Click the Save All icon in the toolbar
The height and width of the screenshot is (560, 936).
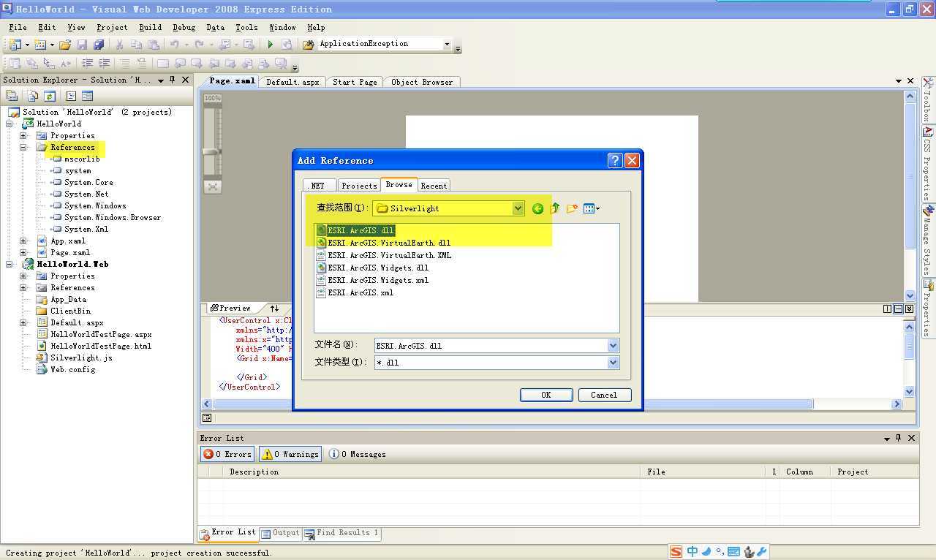[x=99, y=45]
